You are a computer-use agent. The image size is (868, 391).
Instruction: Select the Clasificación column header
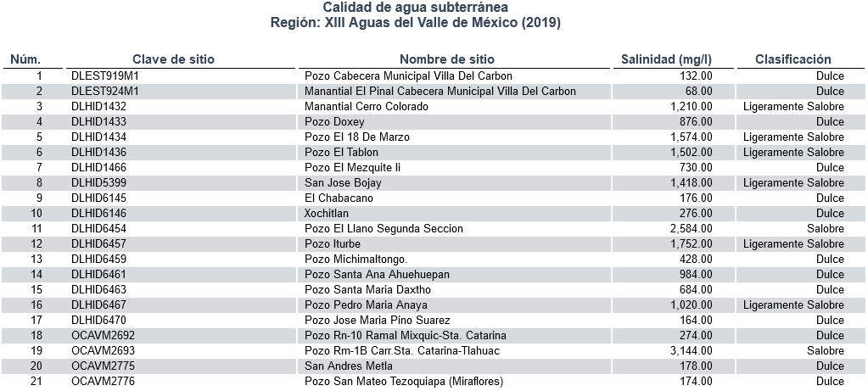[793, 59]
